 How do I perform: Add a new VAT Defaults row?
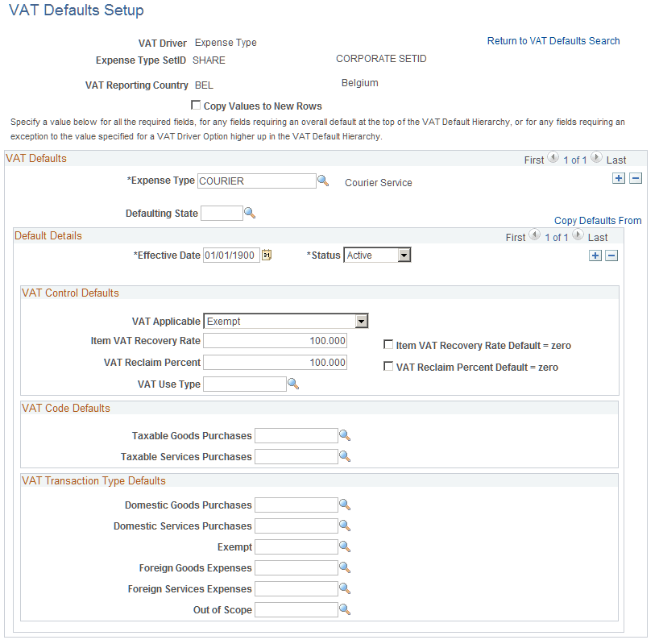tap(619, 177)
